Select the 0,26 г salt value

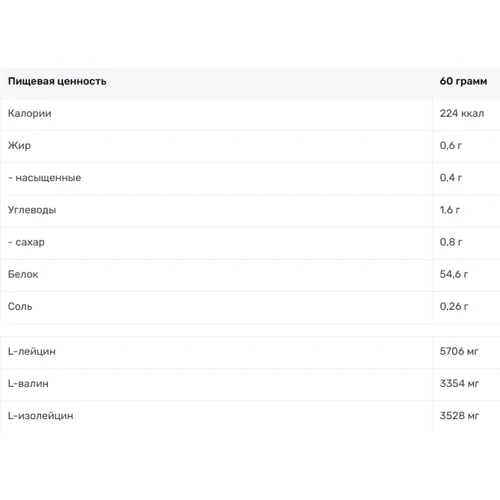(454, 306)
